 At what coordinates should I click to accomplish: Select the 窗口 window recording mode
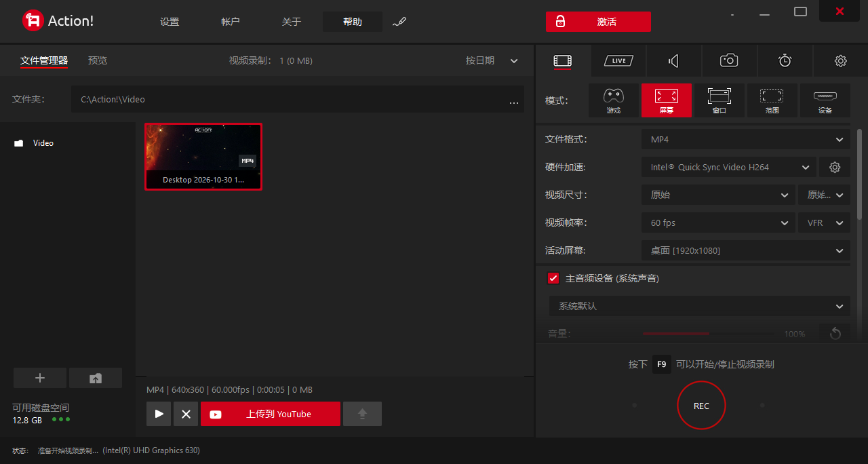point(719,100)
